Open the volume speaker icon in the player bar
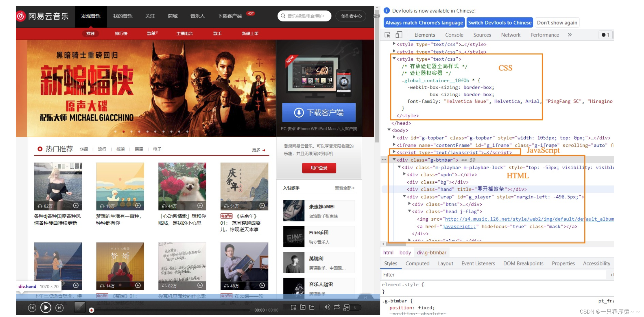Viewport: 644px width, 317px height. point(327,307)
